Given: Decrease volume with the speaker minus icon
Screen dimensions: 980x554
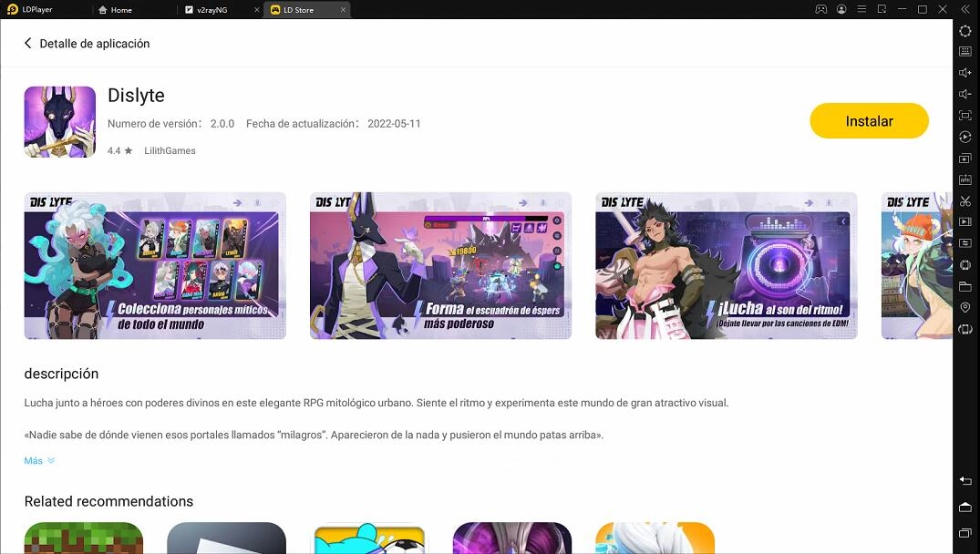Looking at the screenshot, I should click(x=965, y=95).
